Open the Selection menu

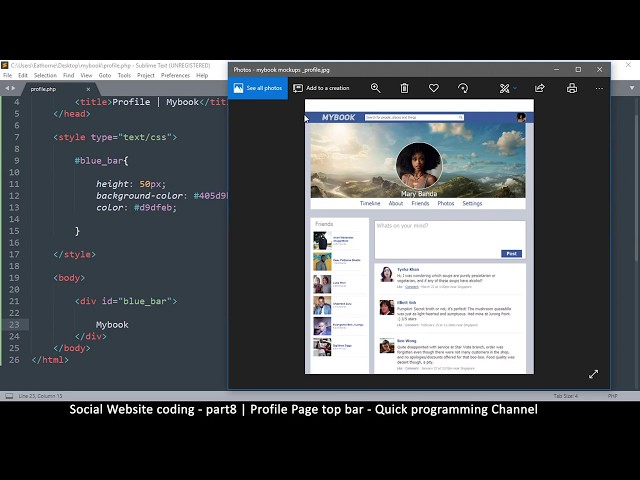[x=45, y=76]
